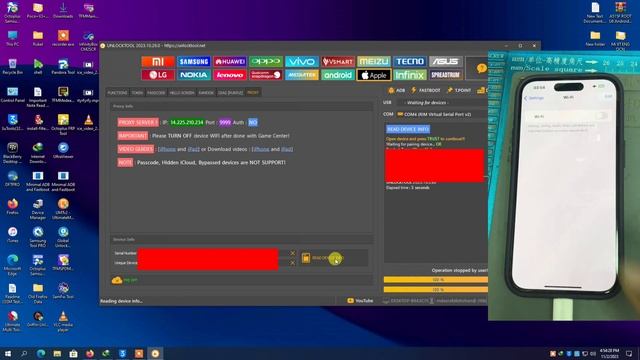The height and width of the screenshot is (360, 640).
Task: Select the Lenovo brand logo
Action: (230, 75)
